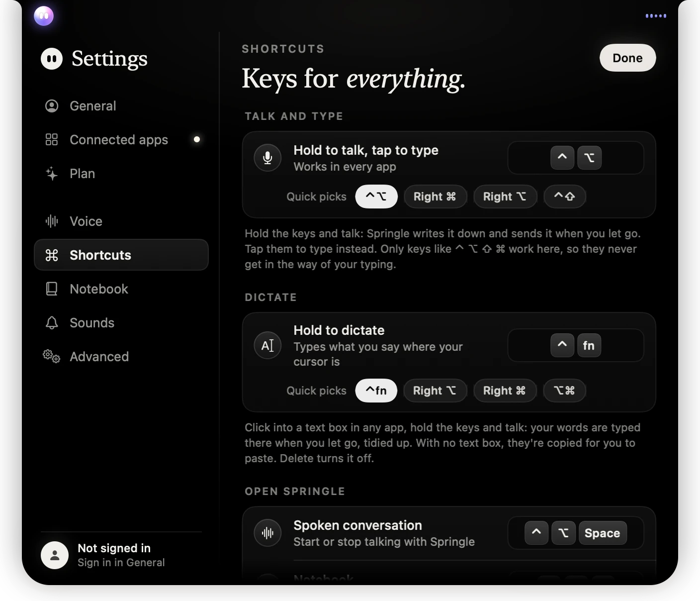Viewport: 700px width, 601px height.
Task: Click the Sign in in General text
Action: coord(121,563)
